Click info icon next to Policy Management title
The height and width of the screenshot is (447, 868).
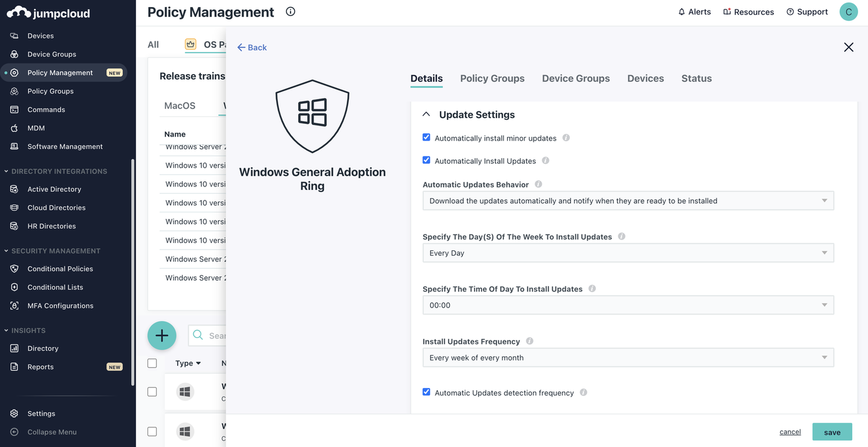[x=290, y=12]
